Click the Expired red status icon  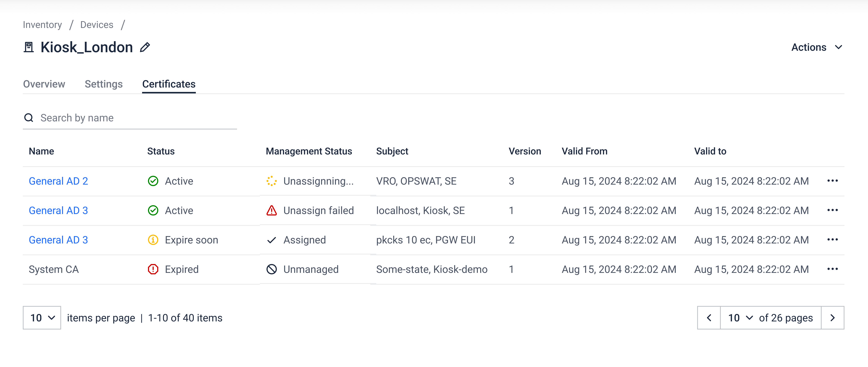[x=153, y=269]
